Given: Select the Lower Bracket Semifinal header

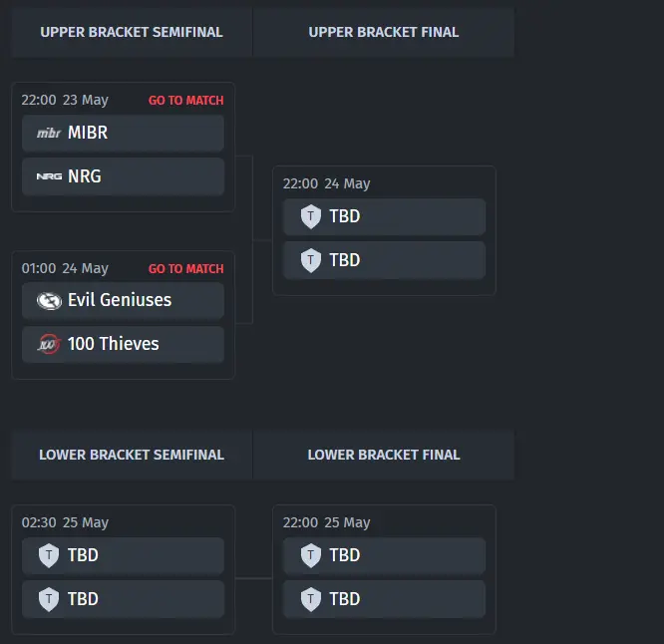Looking at the screenshot, I should 132,455.
